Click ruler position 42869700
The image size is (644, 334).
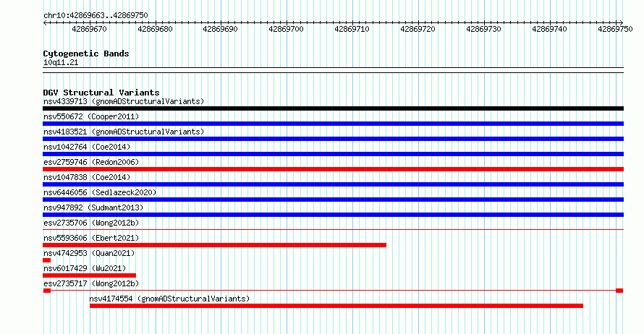click(287, 29)
